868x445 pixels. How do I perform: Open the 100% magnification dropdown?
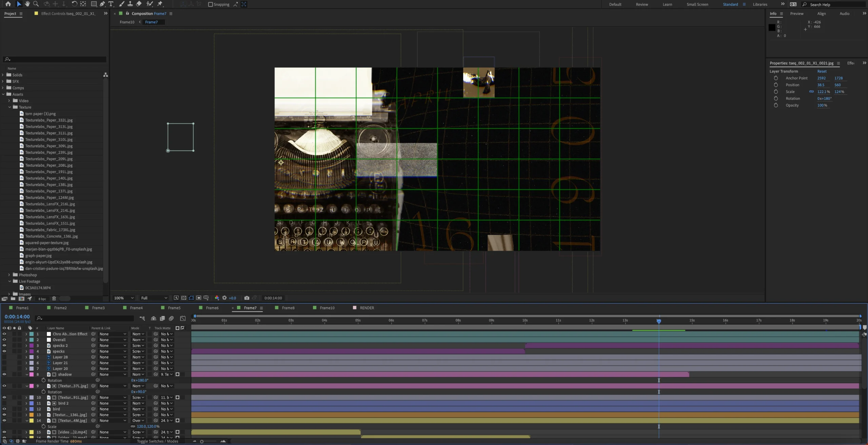(124, 298)
